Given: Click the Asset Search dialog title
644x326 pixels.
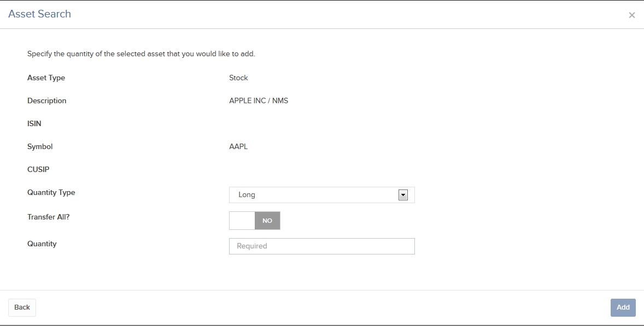Looking at the screenshot, I should pos(39,14).
